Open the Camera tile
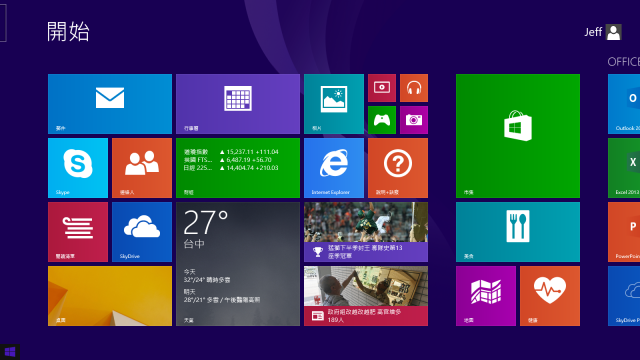 click(x=414, y=120)
